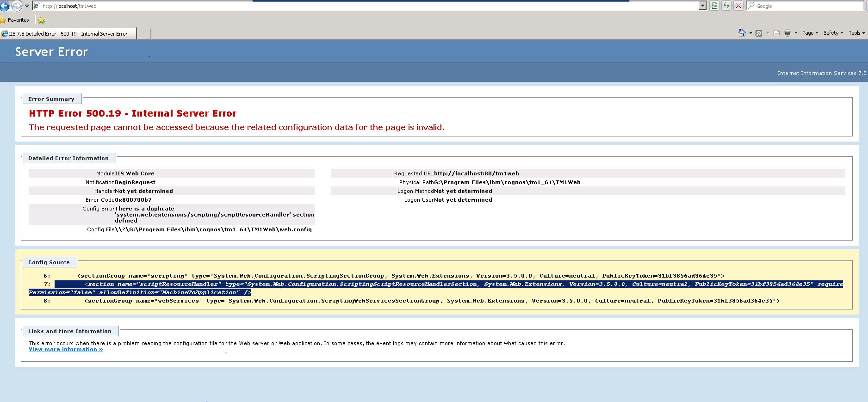Open a new blank tab

click(x=144, y=34)
